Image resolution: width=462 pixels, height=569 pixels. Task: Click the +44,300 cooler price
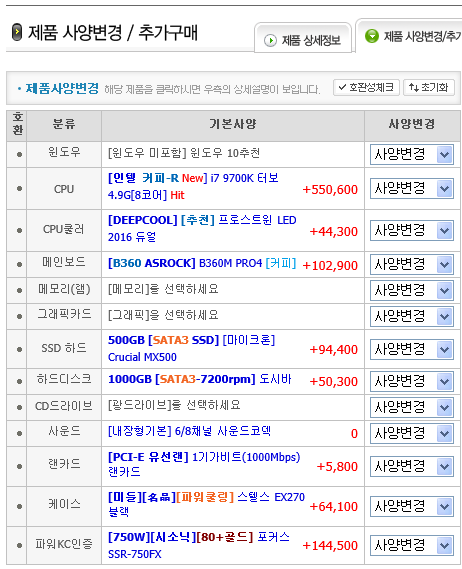point(334,232)
